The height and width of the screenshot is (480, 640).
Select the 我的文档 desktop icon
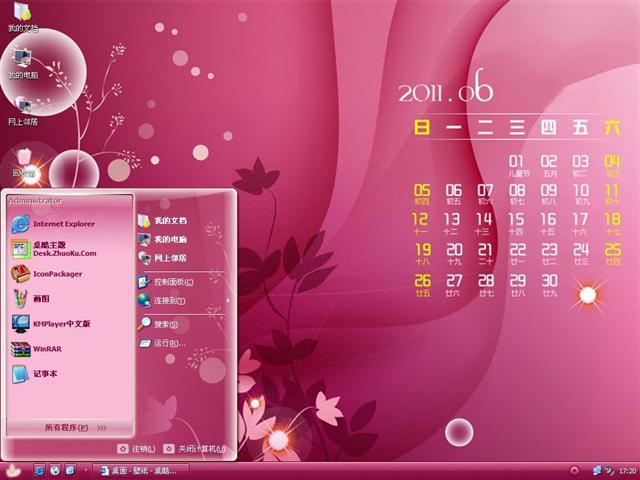tap(22, 17)
